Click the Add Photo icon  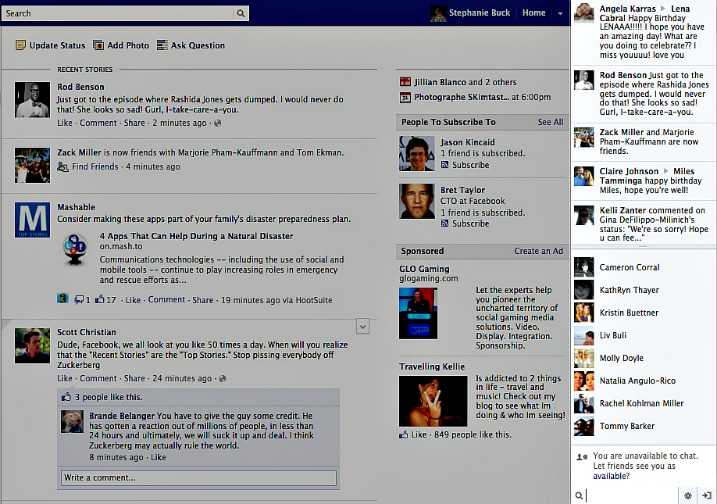99,46
